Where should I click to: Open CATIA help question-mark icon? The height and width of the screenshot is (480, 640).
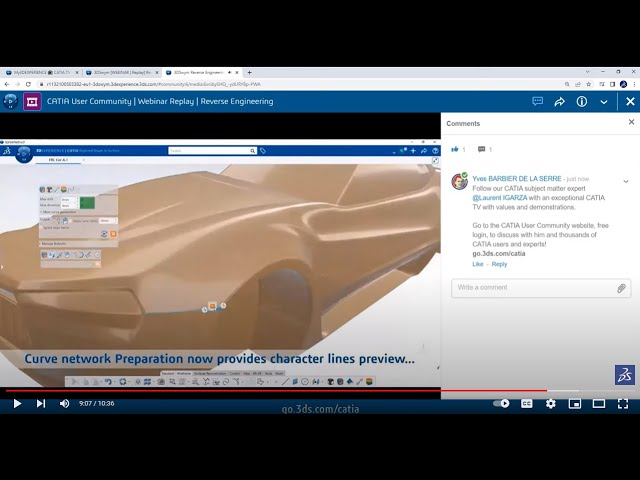435,151
